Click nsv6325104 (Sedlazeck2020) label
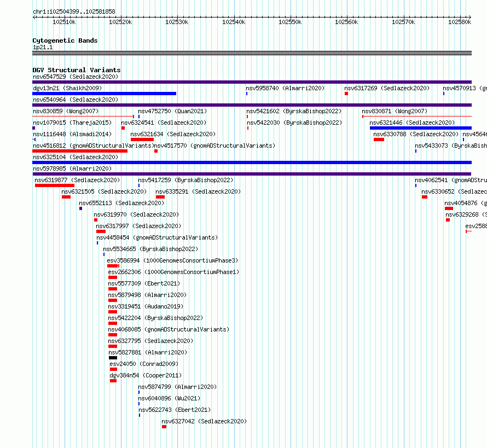 pos(76,157)
